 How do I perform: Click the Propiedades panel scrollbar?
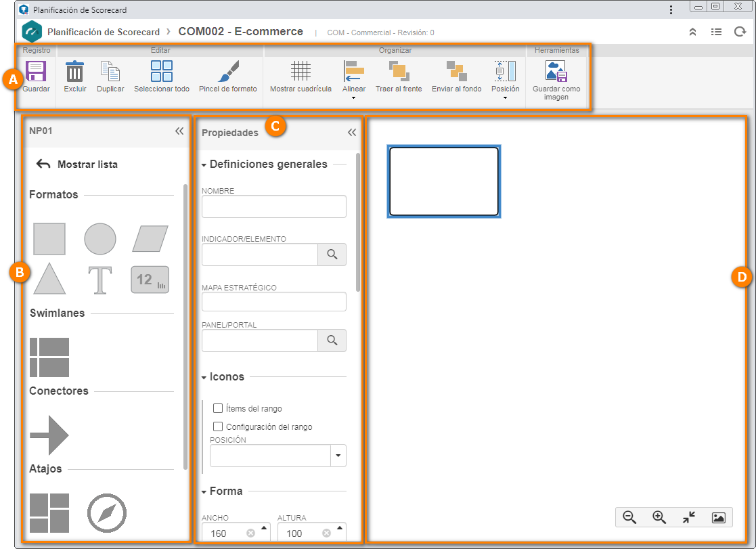click(358, 223)
